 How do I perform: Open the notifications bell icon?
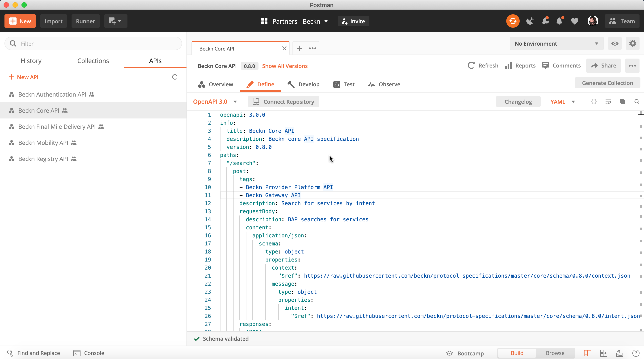click(559, 21)
